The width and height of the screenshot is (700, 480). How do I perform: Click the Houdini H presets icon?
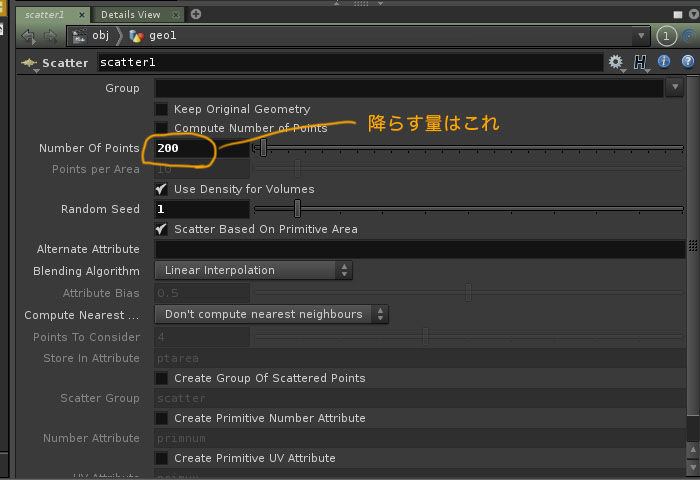point(641,62)
